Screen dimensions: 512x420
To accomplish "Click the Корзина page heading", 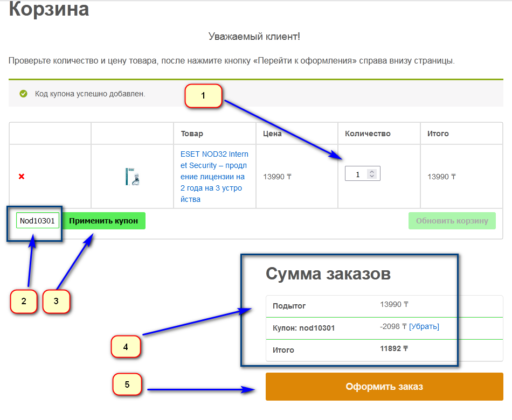I will [x=49, y=9].
